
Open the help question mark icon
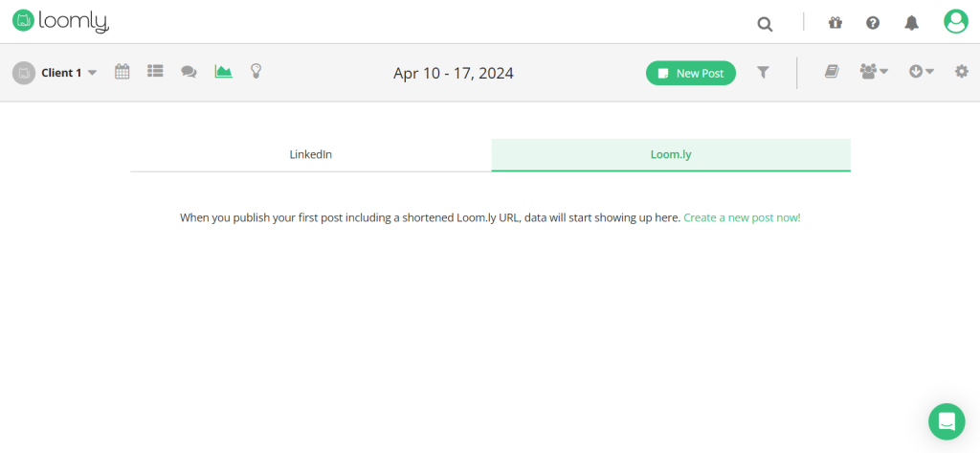point(873,23)
